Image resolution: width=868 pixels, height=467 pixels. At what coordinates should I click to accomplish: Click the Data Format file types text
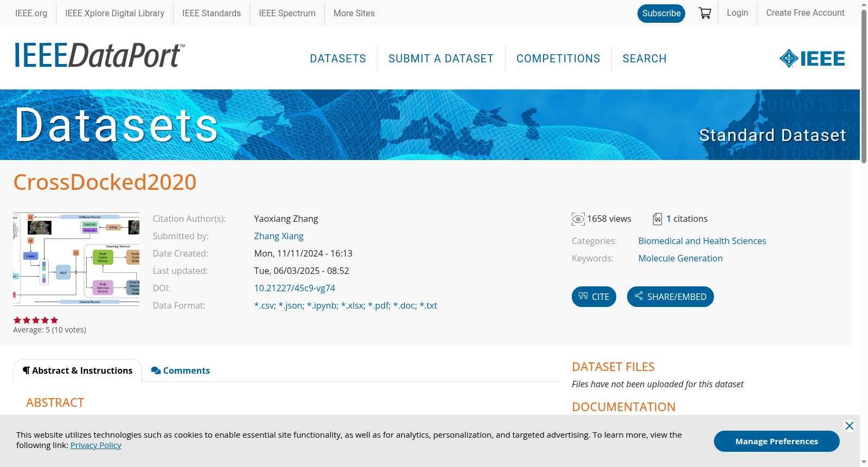pos(346,305)
